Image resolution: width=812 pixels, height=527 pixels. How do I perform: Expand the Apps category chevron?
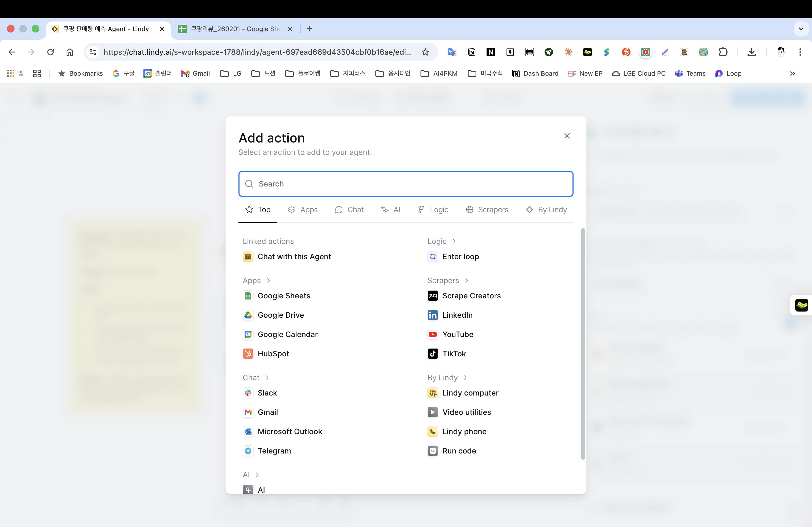coord(269,281)
